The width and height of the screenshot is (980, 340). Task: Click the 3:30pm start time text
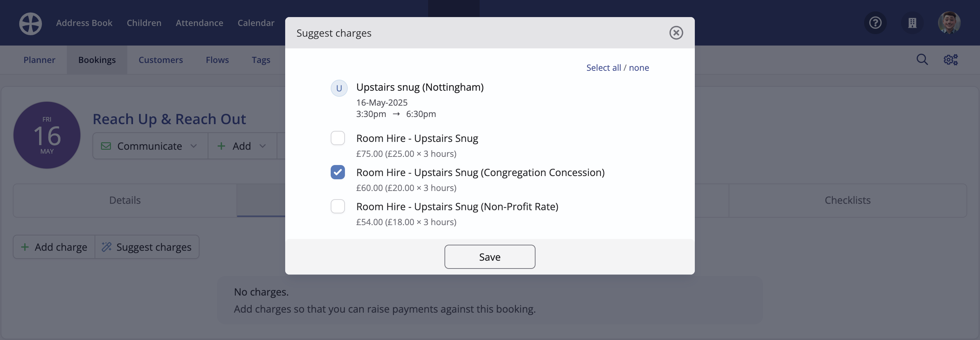(x=371, y=114)
